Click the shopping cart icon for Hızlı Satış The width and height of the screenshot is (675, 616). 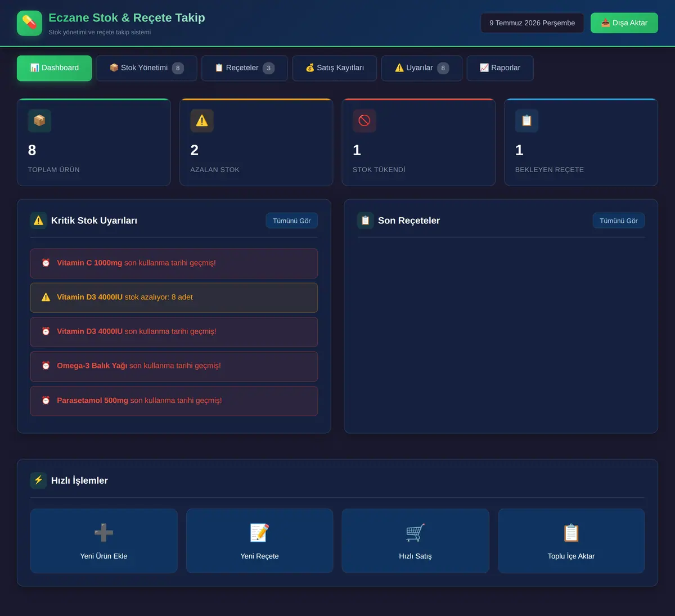click(415, 532)
